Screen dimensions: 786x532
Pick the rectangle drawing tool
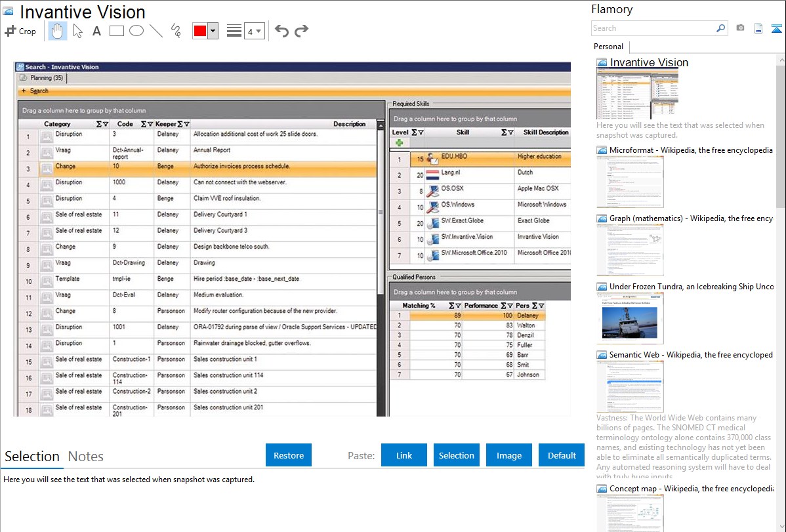tap(116, 31)
